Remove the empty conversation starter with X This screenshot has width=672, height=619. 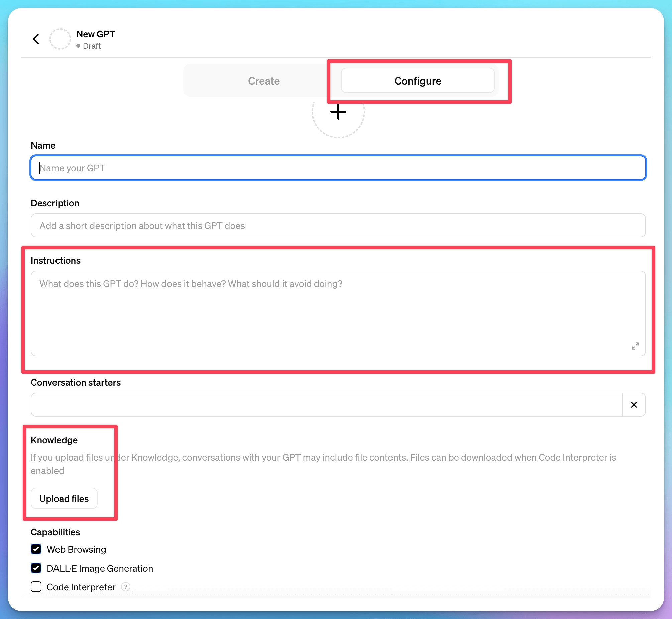coord(634,405)
